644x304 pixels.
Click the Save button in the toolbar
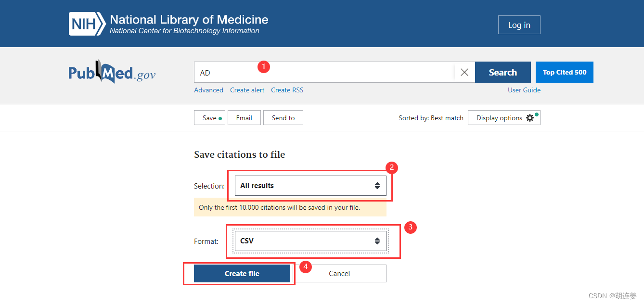coord(209,118)
